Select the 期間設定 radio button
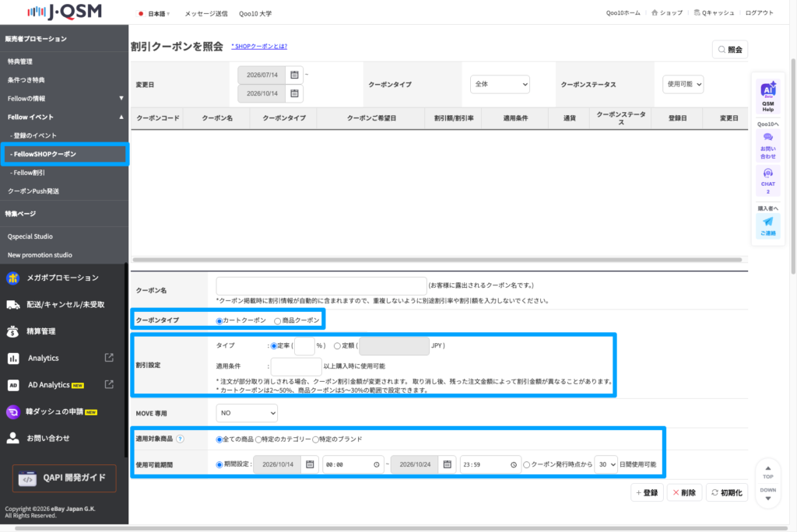Screen dimensions: 797x532 pyautogui.click(x=219, y=465)
